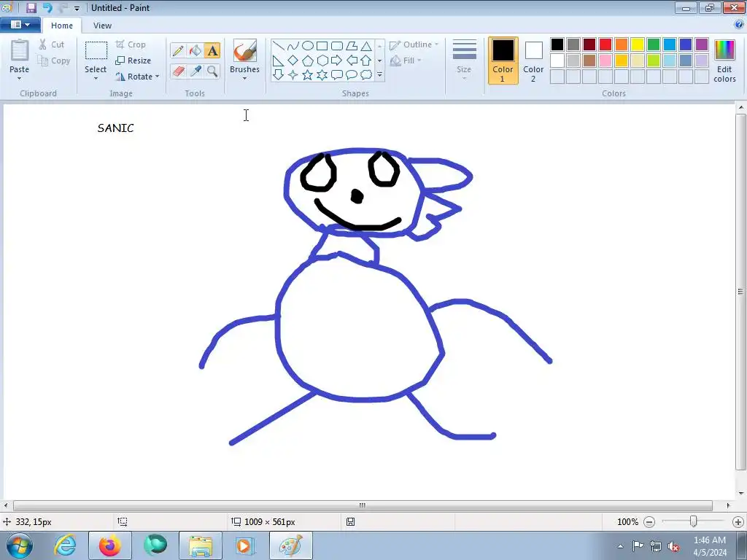
Task: Choose the Rounded rectangle shape
Action: click(337, 46)
